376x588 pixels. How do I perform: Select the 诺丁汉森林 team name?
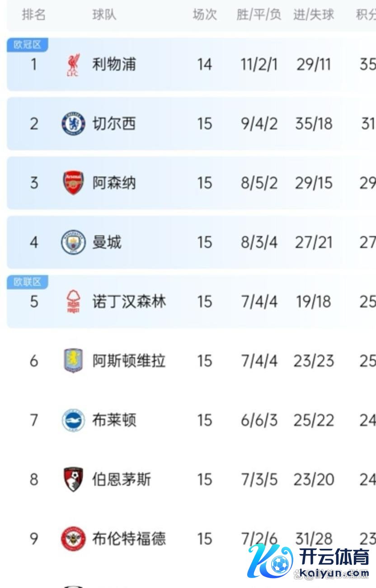[x=129, y=301]
